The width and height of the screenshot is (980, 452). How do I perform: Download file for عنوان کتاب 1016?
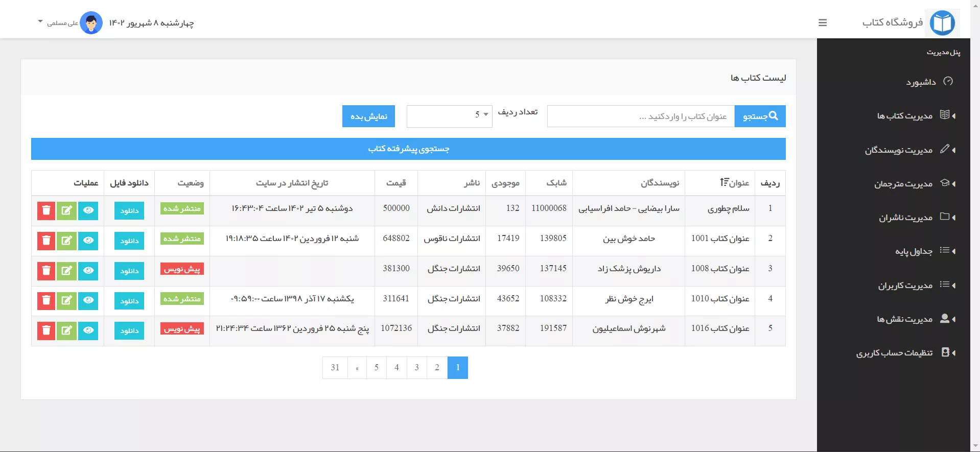(x=129, y=331)
